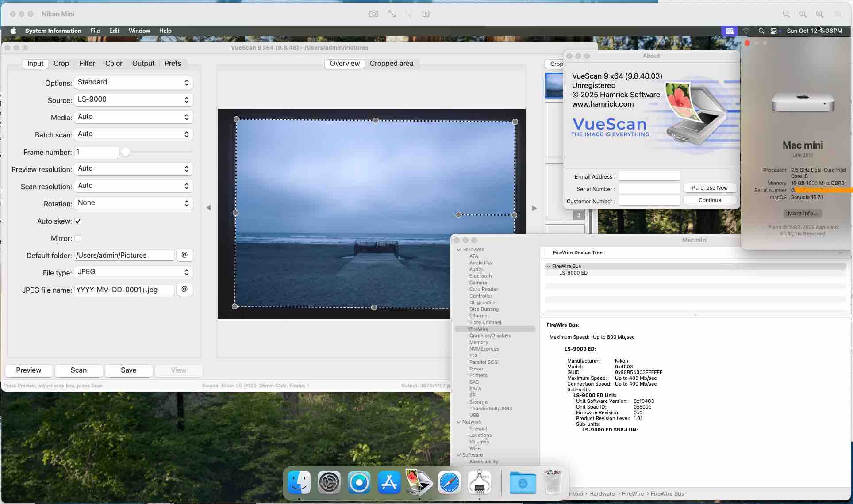Click the E-mail Address input field
The image size is (853, 504).
[649, 176]
